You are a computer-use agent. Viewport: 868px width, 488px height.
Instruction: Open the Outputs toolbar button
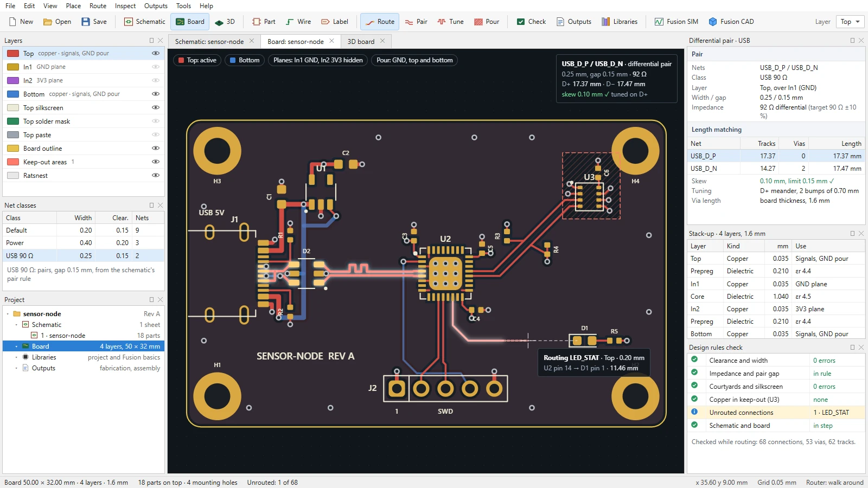coord(573,22)
